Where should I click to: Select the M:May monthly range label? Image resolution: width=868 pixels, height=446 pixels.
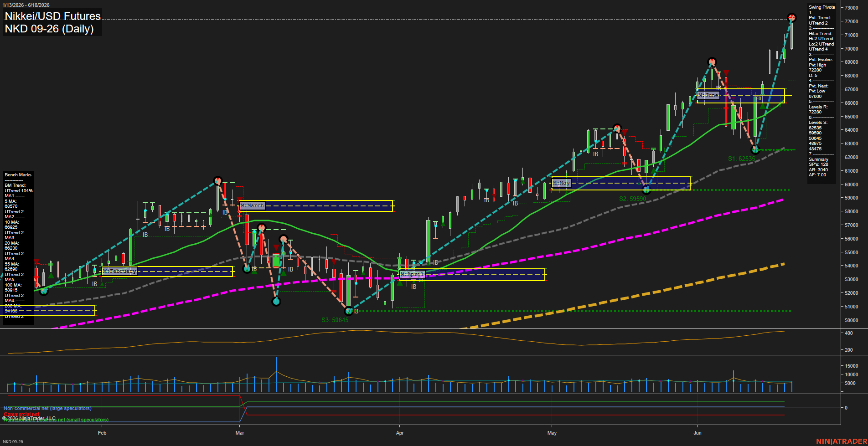(x=561, y=183)
